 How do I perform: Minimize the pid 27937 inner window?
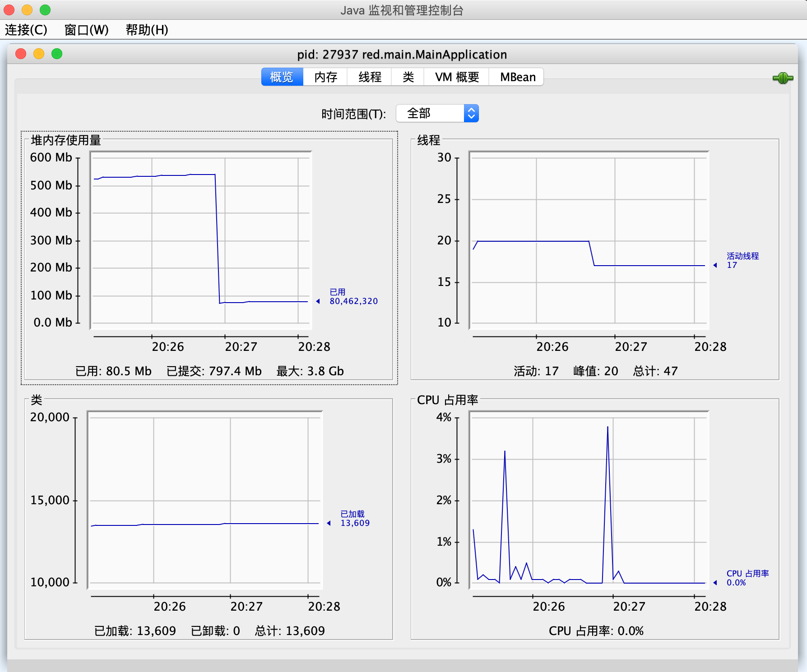pyautogui.click(x=39, y=54)
